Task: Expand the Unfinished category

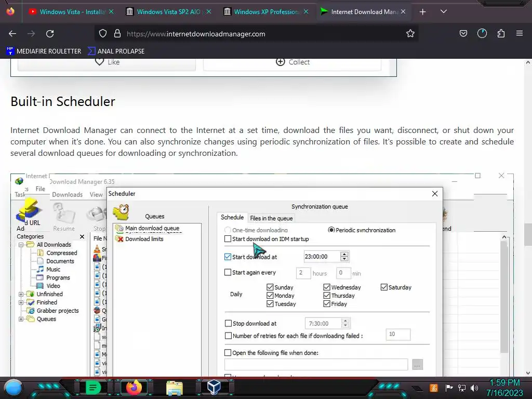Action: [x=21, y=294]
